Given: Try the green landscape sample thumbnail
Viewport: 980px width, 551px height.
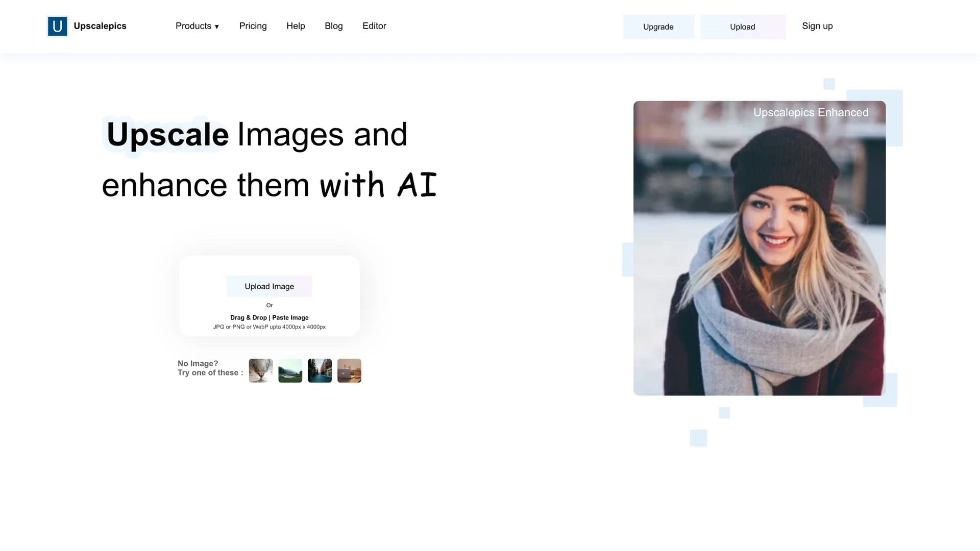Looking at the screenshot, I should 290,370.
